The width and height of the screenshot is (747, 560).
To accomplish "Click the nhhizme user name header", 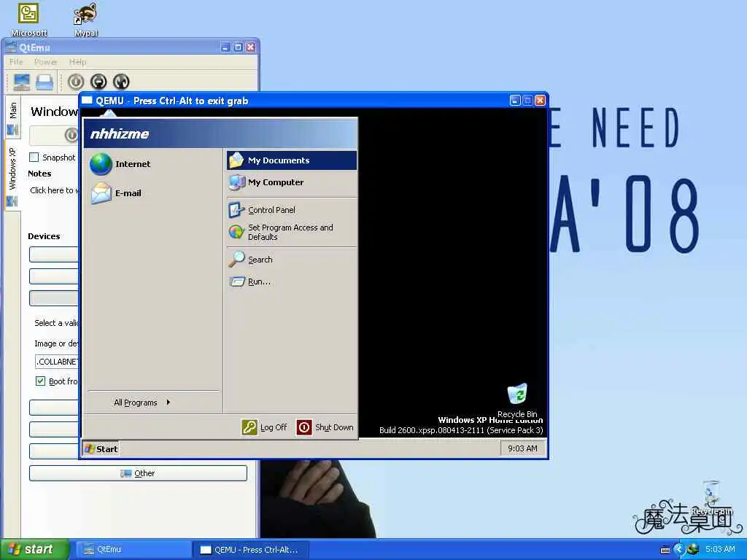I will tap(119, 134).
